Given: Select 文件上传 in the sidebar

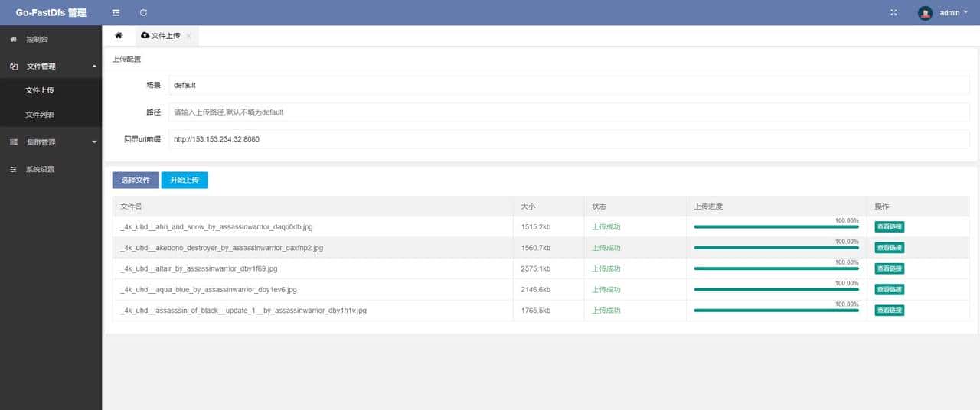Looking at the screenshot, I should point(40,90).
